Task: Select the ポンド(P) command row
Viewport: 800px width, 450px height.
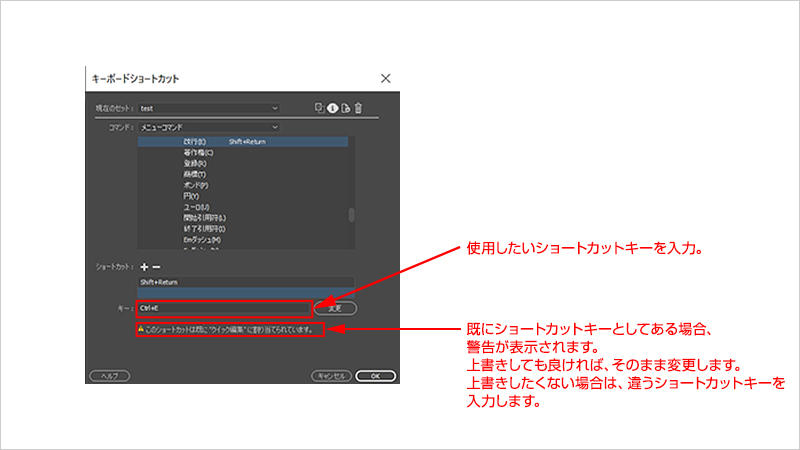Action: pos(243,185)
